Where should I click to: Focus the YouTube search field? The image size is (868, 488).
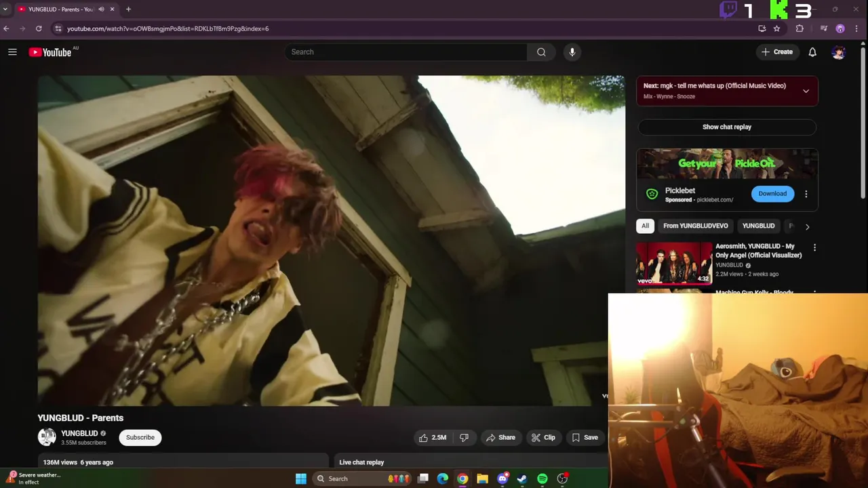pyautogui.click(x=407, y=52)
